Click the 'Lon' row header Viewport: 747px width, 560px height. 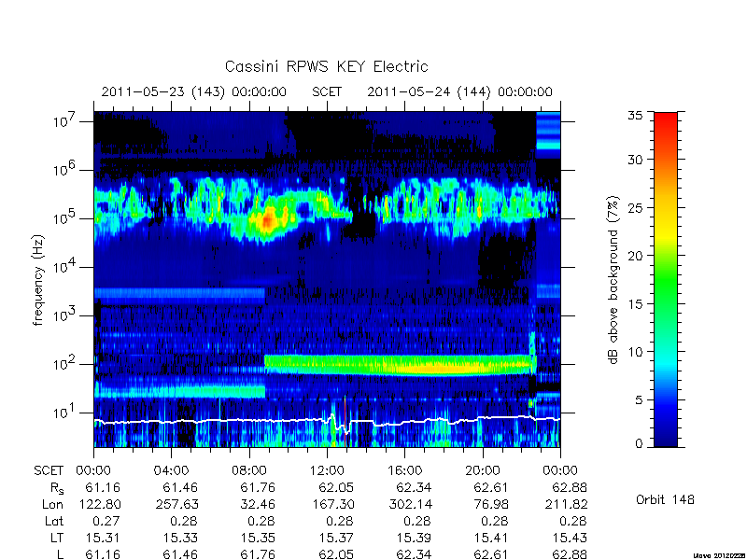click(53, 504)
